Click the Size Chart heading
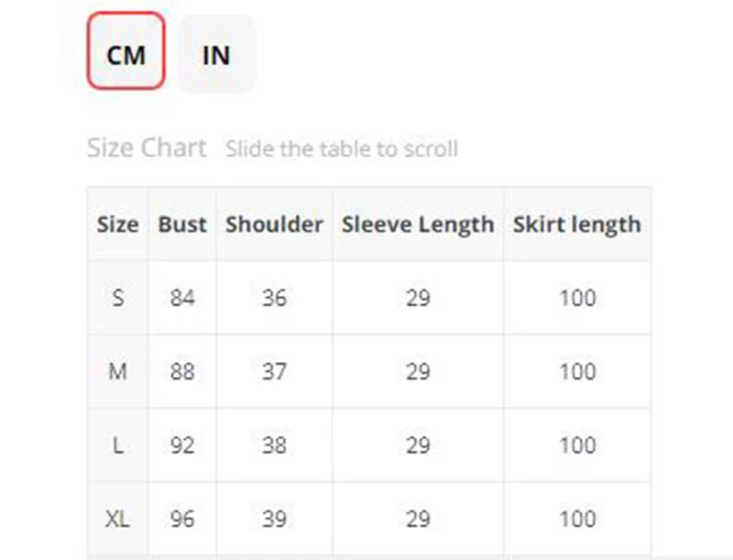 click(147, 148)
